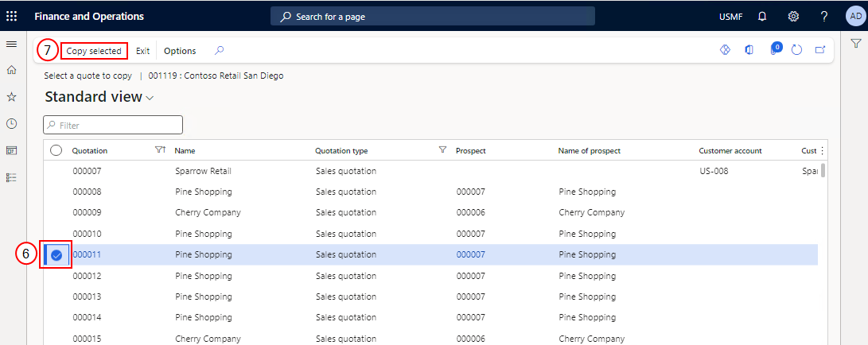Sort by the Name column header
868x345 pixels.
(x=185, y=151)
